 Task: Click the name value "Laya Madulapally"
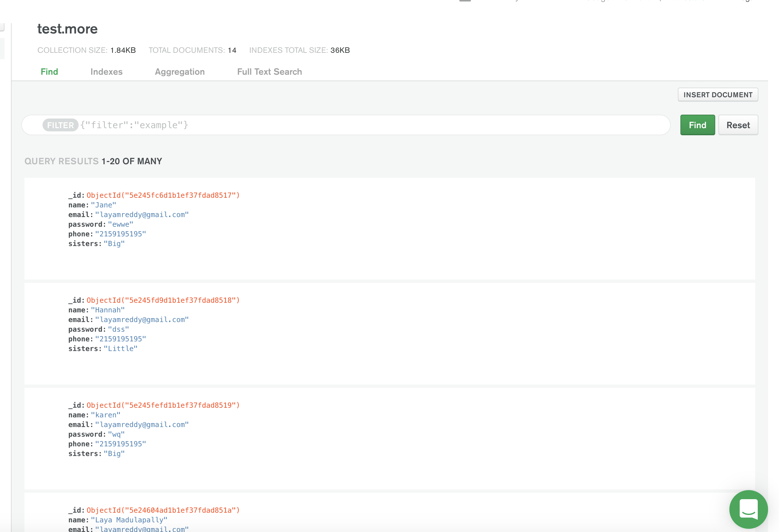(129, 520)
